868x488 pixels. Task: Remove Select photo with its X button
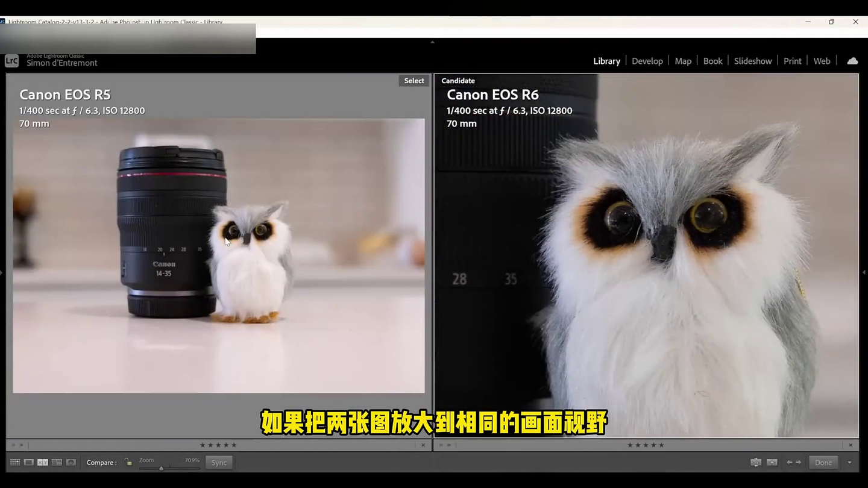pyautogui.click(x=423, y=445)
